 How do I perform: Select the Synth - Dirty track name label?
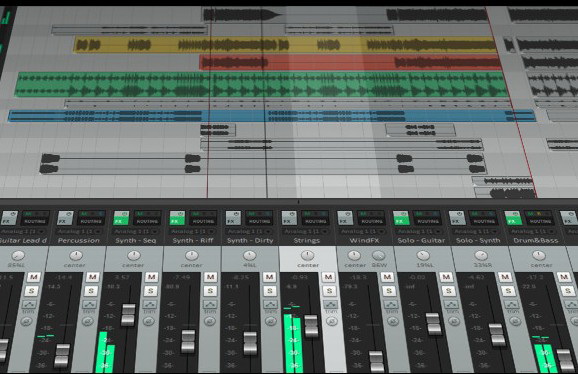(250, 241)
